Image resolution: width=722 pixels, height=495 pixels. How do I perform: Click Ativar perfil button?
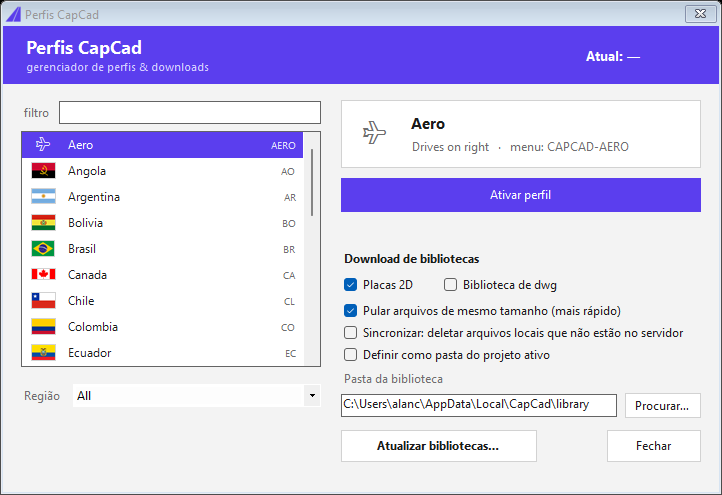(521, 195)
